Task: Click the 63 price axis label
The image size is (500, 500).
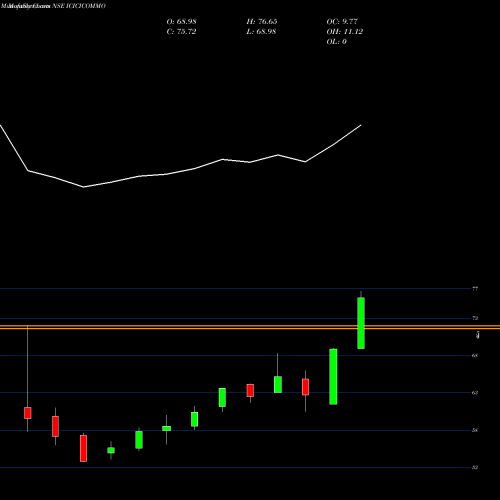Action: click(475, 393)
